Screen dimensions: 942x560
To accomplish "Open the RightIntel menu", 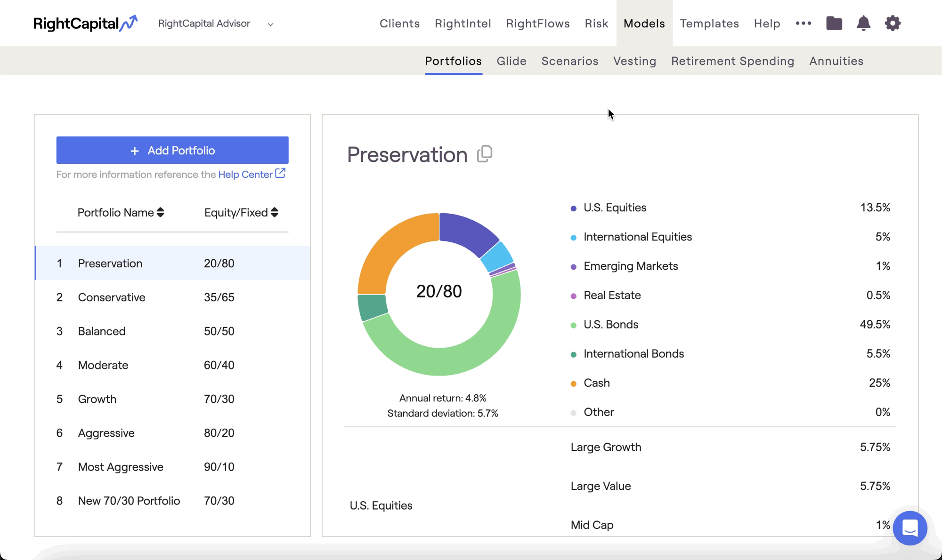I will click(x=463, y=24).
